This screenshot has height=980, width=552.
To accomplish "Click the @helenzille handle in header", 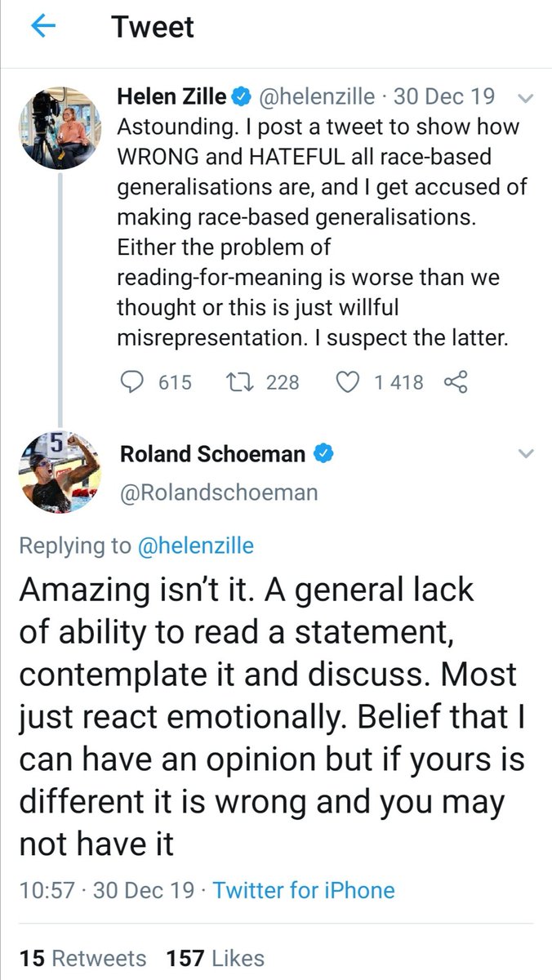I will tap(316, 97).
